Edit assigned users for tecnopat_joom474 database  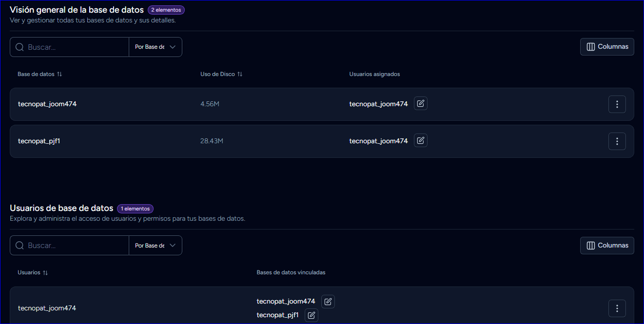(421, 104)
